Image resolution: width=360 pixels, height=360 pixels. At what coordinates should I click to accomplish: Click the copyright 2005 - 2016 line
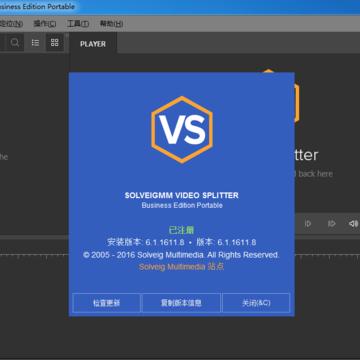point(181,255)
